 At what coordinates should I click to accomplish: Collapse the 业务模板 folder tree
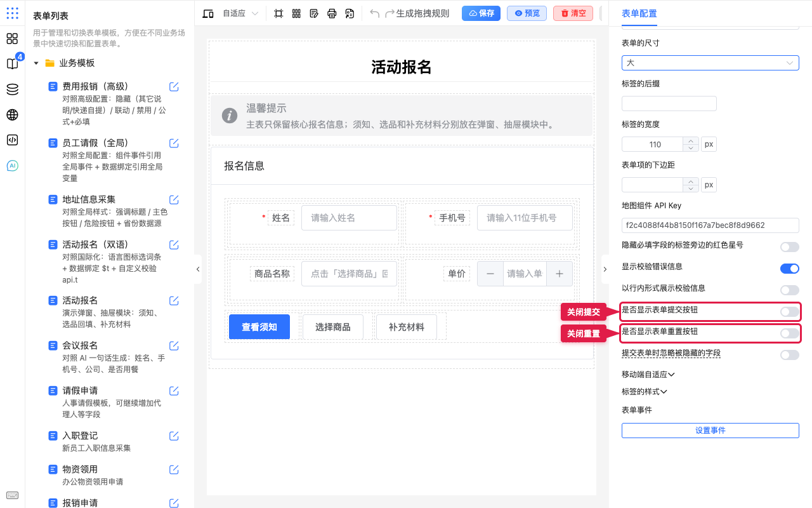coord(36,63)
